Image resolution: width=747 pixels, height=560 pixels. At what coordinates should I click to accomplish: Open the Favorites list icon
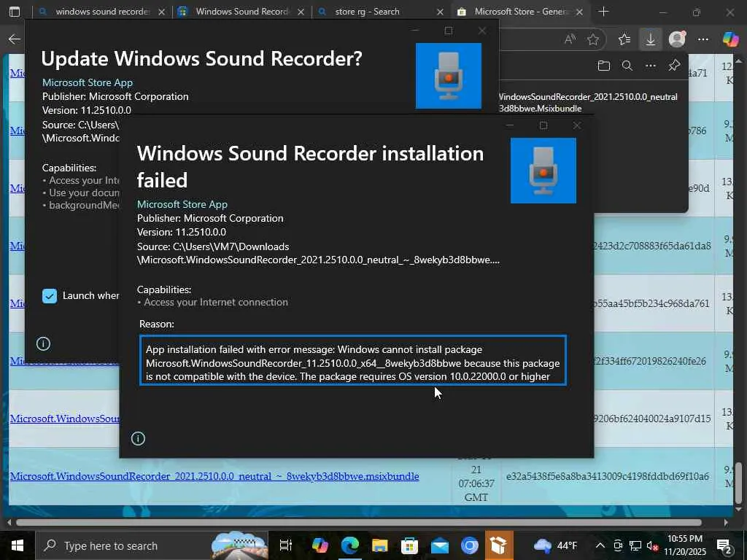(624, 39)
